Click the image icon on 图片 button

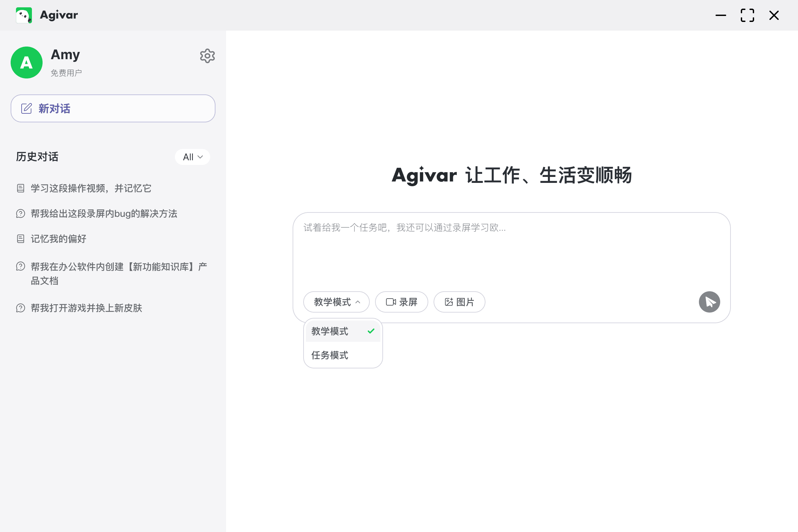(x=449, y=302)
